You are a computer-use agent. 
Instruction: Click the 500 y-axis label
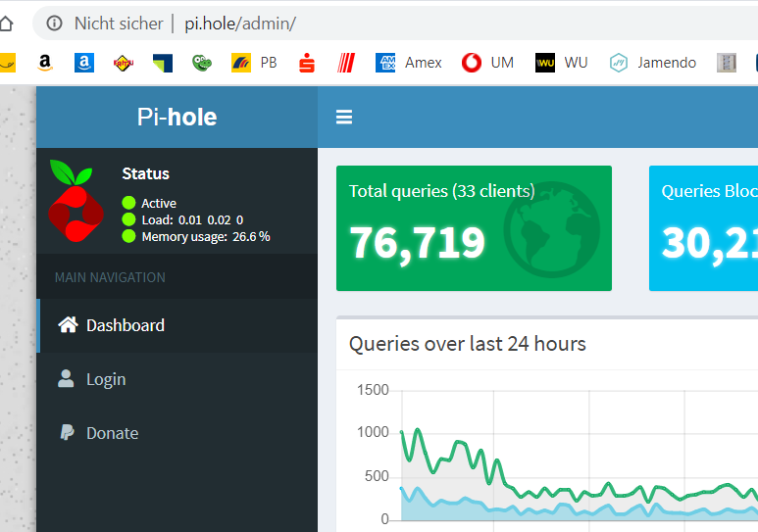[x=377, y=476]
